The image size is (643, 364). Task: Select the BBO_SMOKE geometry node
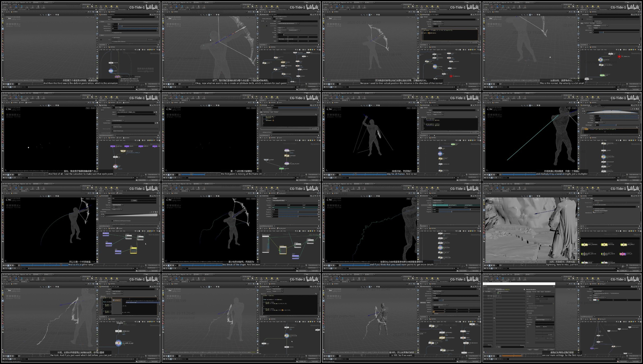pyautogui.click(x=604, y=254)
